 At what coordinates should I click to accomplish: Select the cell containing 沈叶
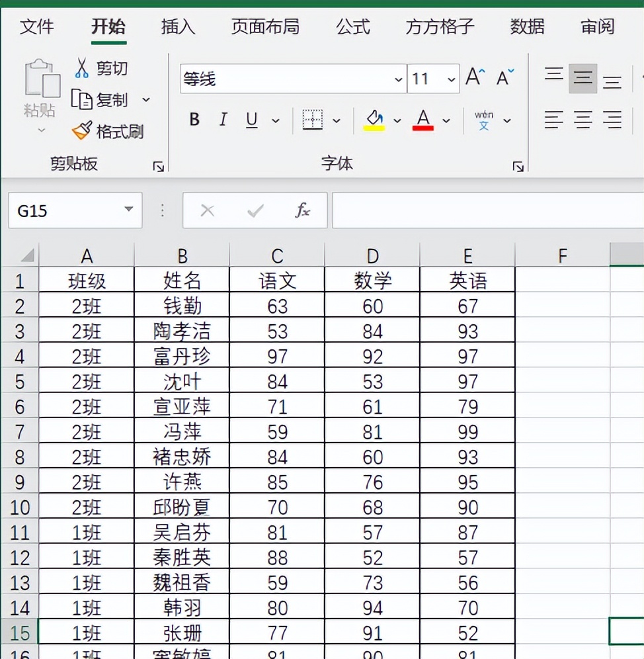point(182,381)
